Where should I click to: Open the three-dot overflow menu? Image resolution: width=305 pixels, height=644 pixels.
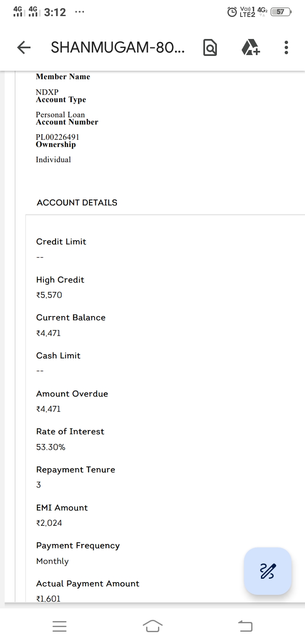(286, 48)
